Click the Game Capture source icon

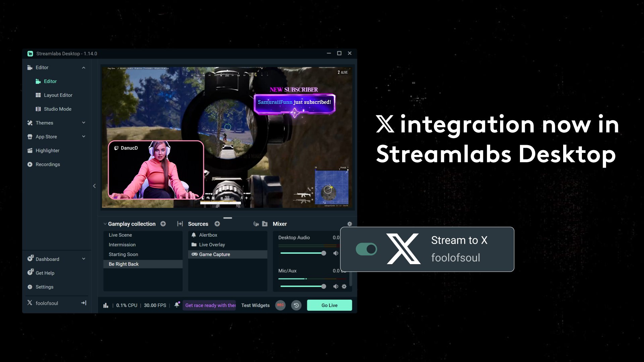click(x=194, y=254)
